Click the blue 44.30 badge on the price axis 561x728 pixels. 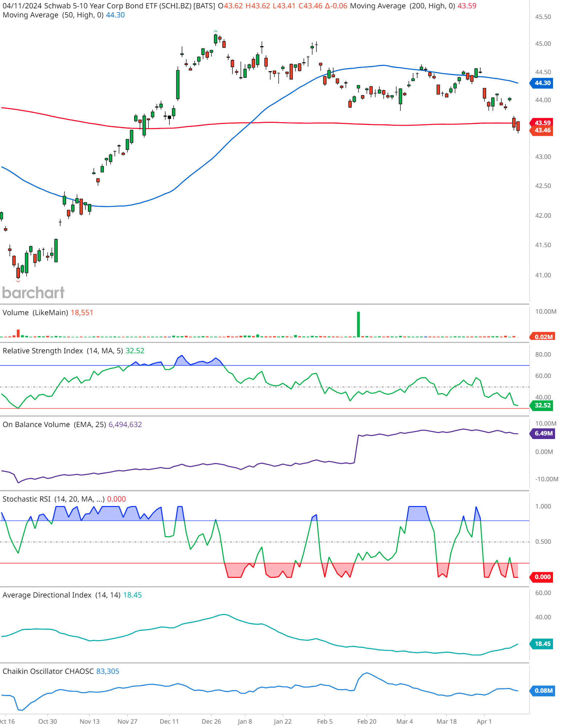point(542,83)
